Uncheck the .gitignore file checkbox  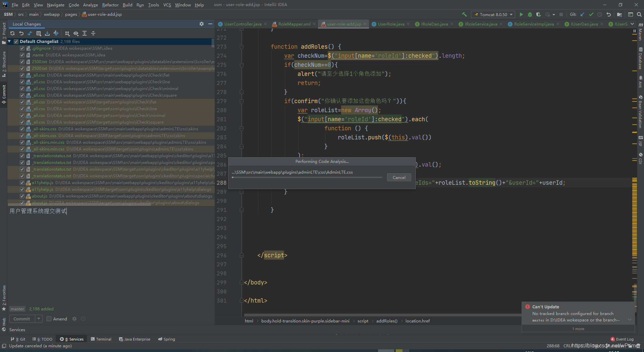[22, 48]
